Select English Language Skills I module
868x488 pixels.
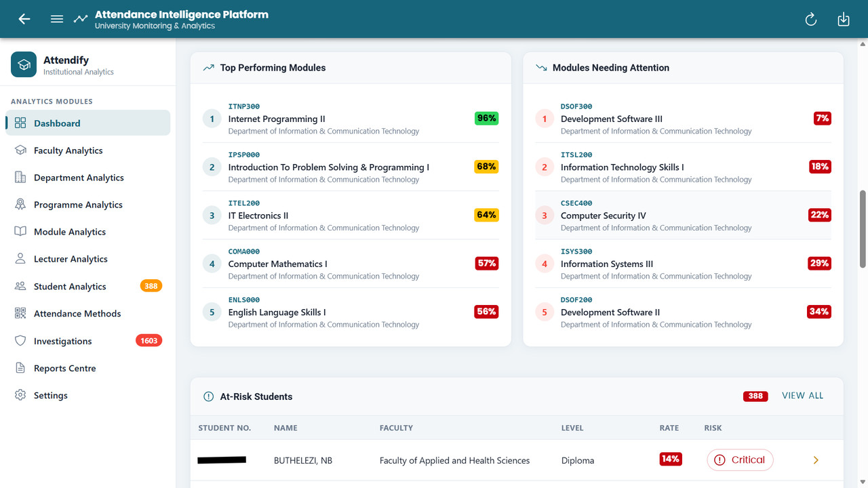tap(351, 312)
